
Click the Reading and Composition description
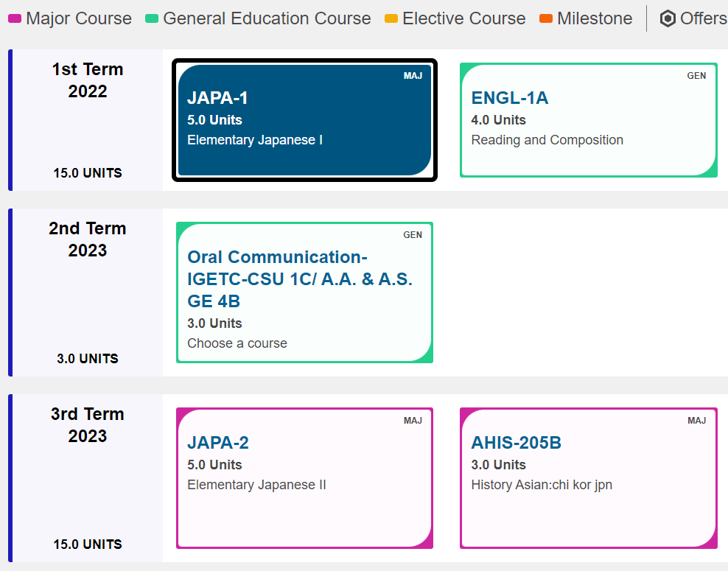pyautogui.click(x=547, y=140)
